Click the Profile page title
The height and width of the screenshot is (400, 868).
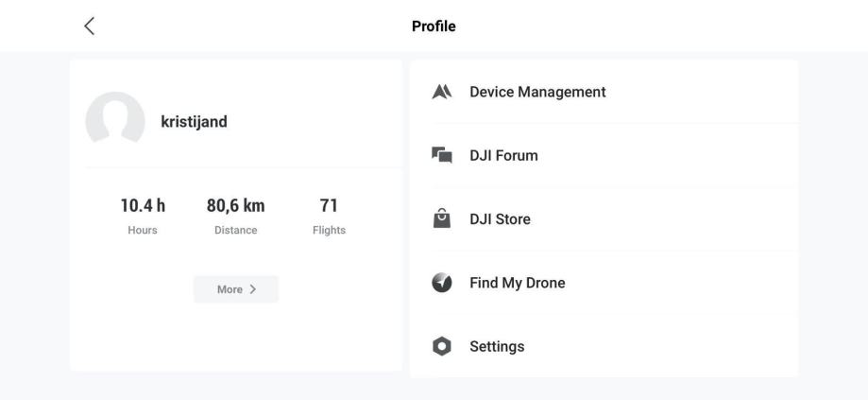434,26
